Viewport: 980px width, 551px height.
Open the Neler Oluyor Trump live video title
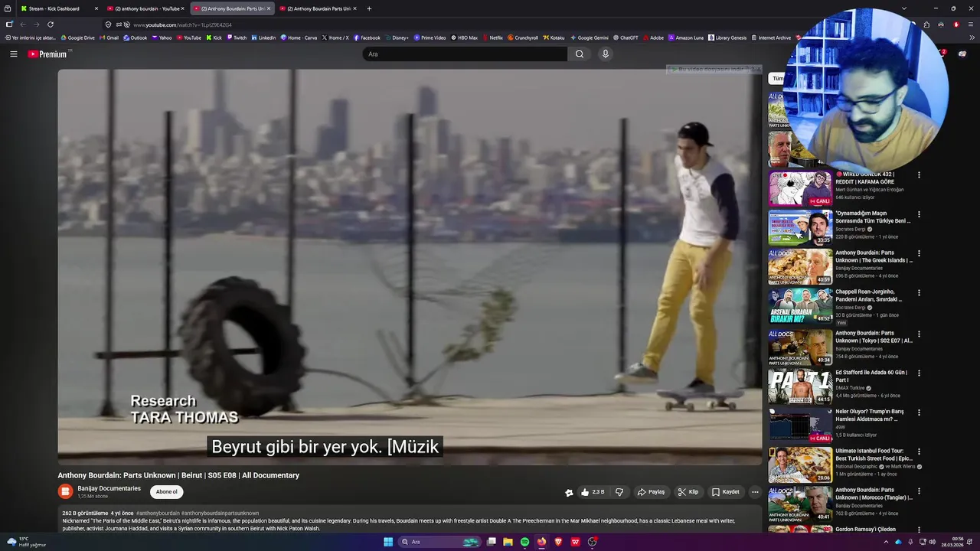click(x=870, y=416)
